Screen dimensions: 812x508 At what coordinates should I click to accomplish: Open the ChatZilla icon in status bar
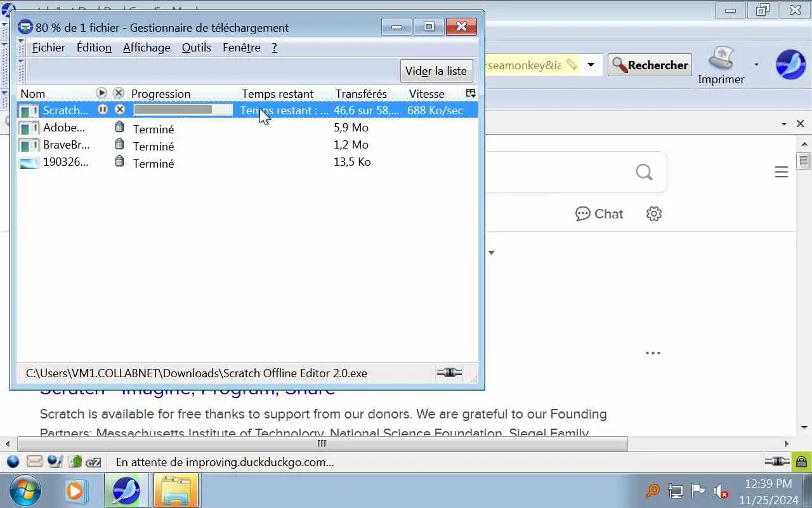click(93, 462)
